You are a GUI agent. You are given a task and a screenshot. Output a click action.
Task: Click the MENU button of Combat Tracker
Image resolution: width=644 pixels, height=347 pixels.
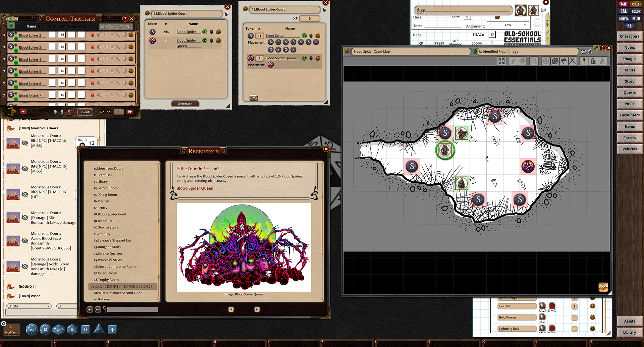click(x=12, y=19)
